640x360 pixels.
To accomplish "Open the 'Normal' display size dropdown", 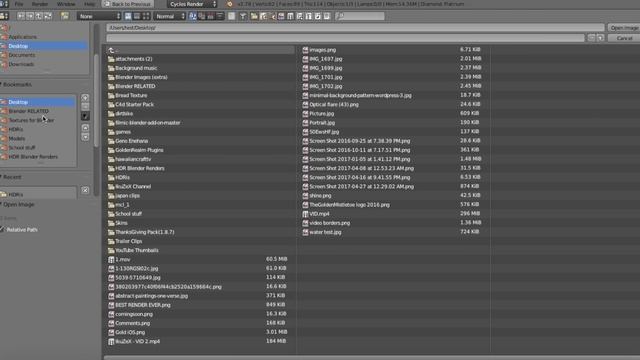I will tap(170, 16).
